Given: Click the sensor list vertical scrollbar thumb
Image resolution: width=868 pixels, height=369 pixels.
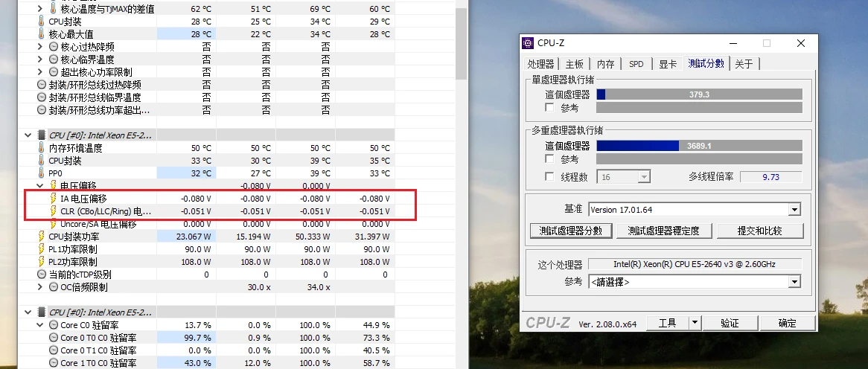Looking at the screenshot, I should [461, 43].
